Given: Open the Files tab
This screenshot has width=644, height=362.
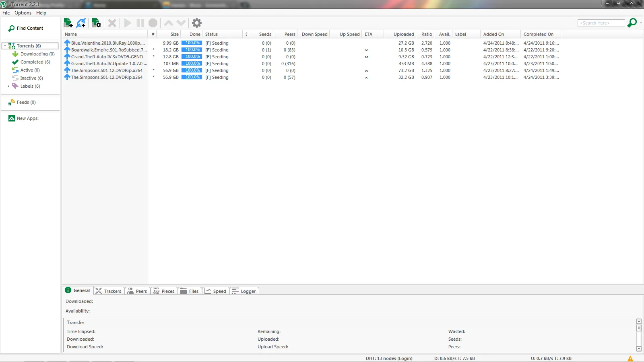Looking at the screenshot, I should [190, 291].
